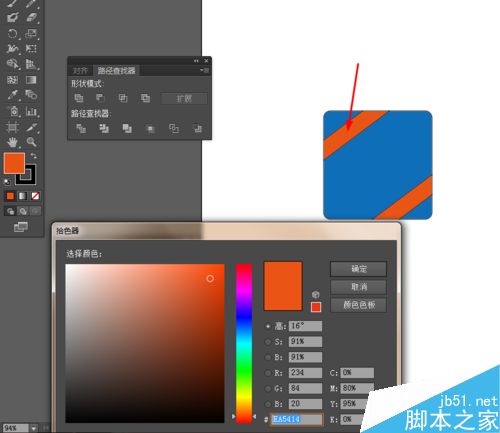Image resolution: width=500 pixels, height=433 pixels.
Task: Select the Eraser tool
Action: [31, 17]
